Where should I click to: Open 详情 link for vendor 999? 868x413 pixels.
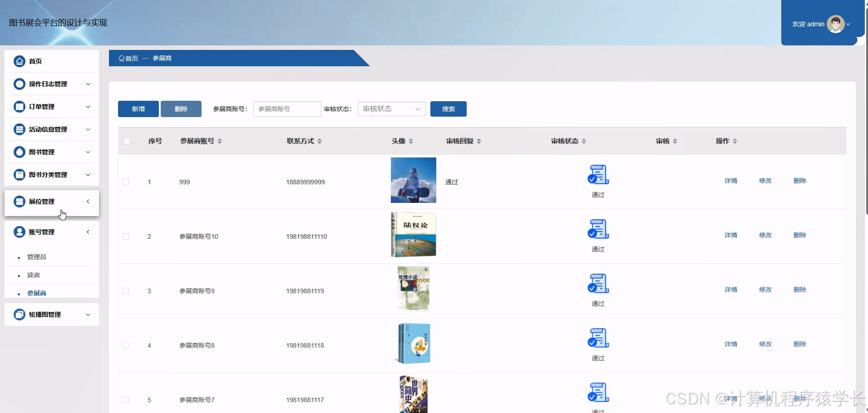pyautogui.click(x=731, y=180)
